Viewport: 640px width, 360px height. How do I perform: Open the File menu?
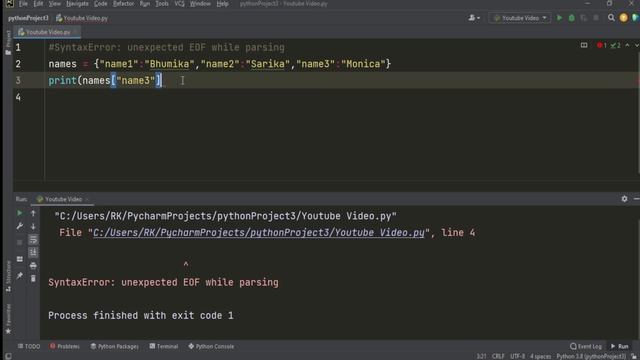pyautogui.click(x=23, y=4)
